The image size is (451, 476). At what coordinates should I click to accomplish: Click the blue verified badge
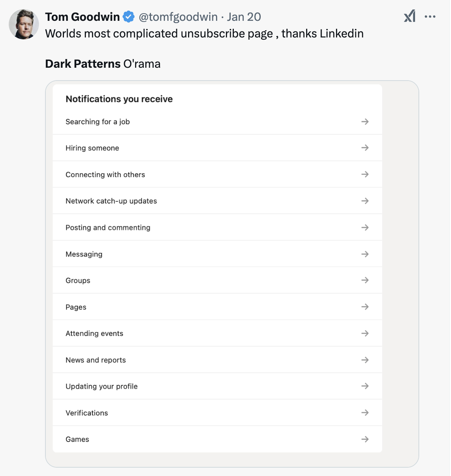(129, 17)
